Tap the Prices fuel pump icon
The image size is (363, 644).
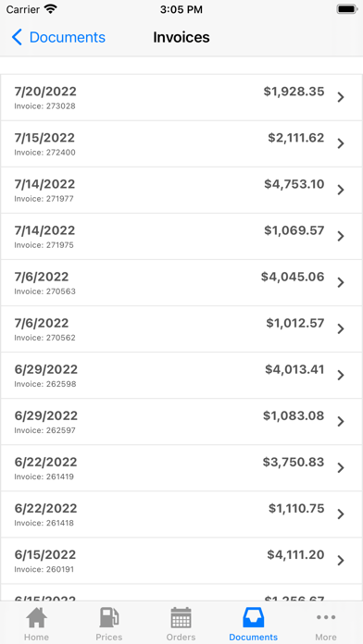click(x=109, y=618)
